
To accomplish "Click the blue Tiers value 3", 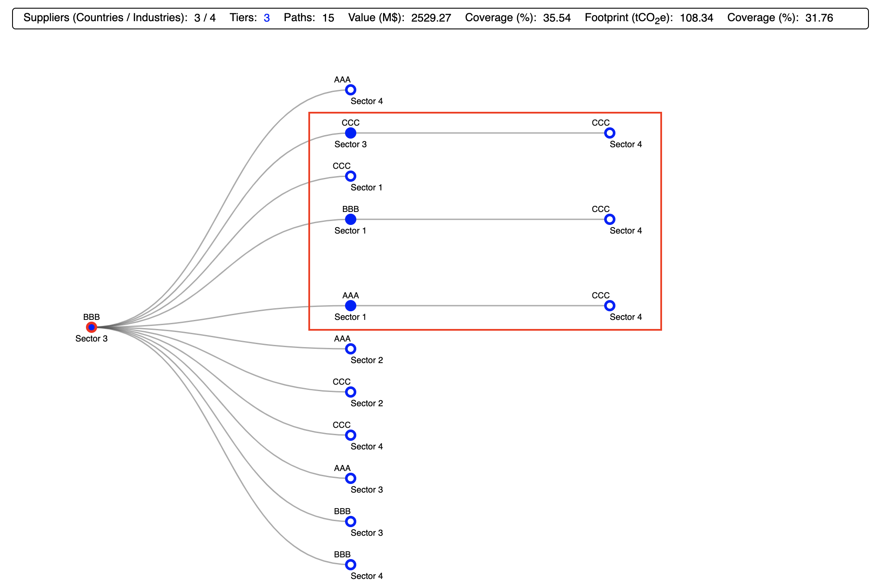I will point(267,18).
